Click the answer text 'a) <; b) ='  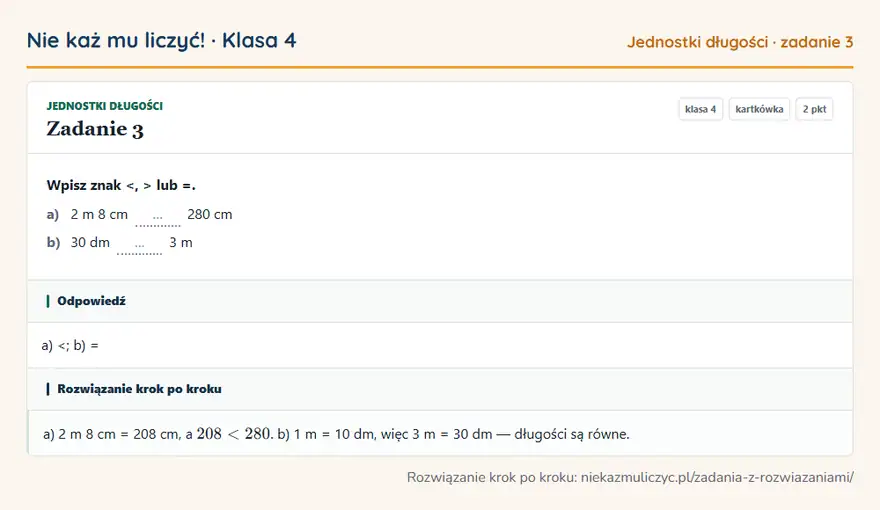point(70,346)
